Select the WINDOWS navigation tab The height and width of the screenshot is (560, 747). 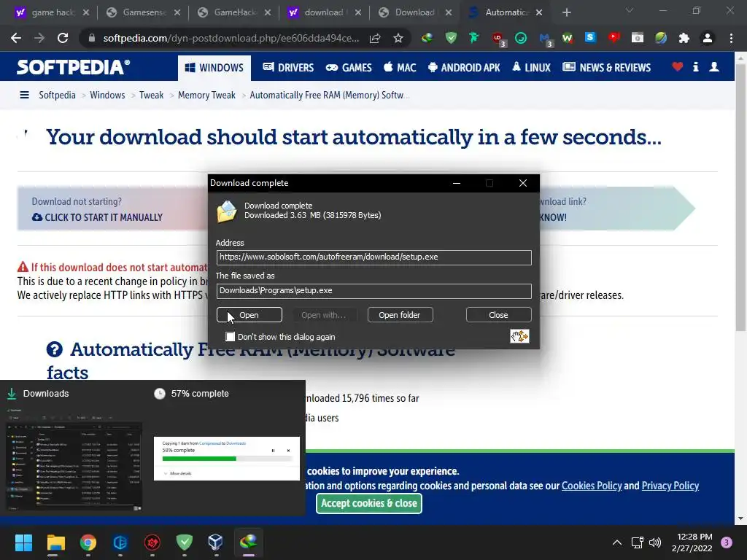(214, 68)
